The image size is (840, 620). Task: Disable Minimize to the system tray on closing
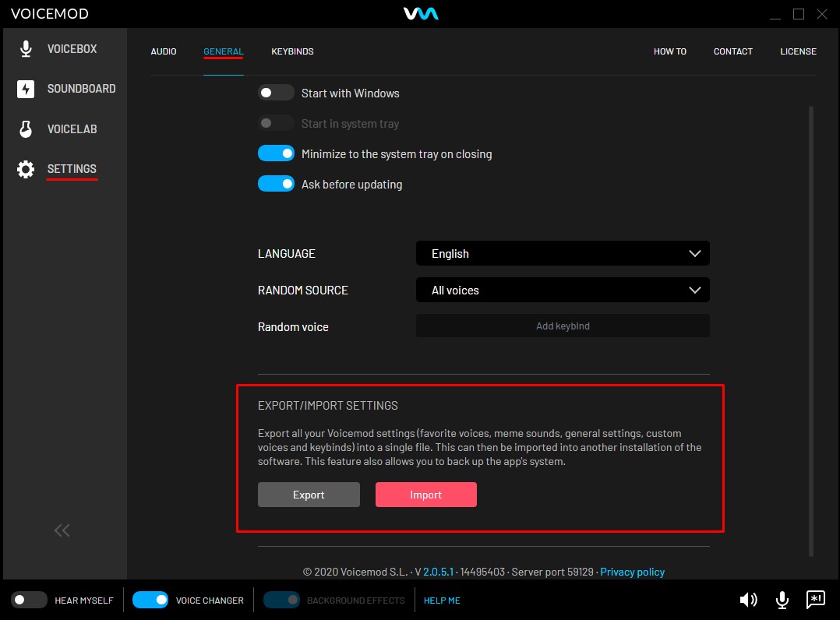(276, 153)
